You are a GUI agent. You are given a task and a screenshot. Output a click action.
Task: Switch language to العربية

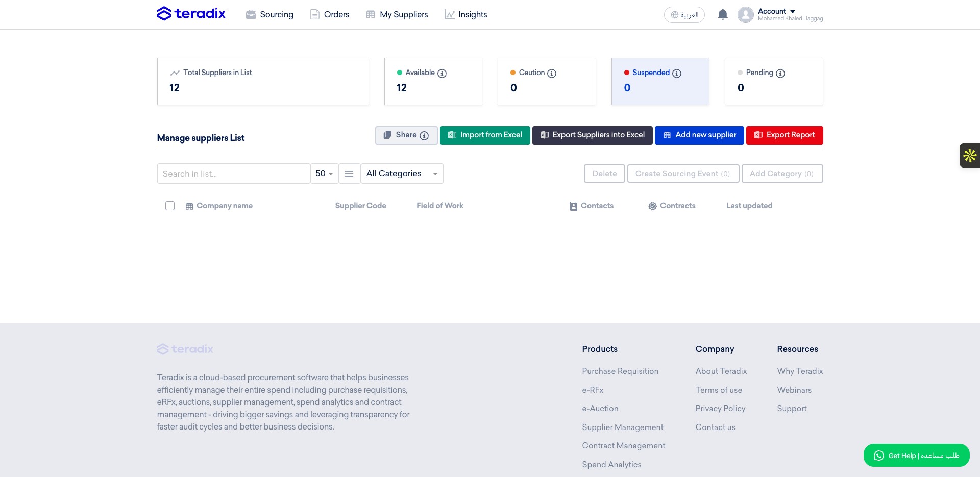click(x=684, y=15)
